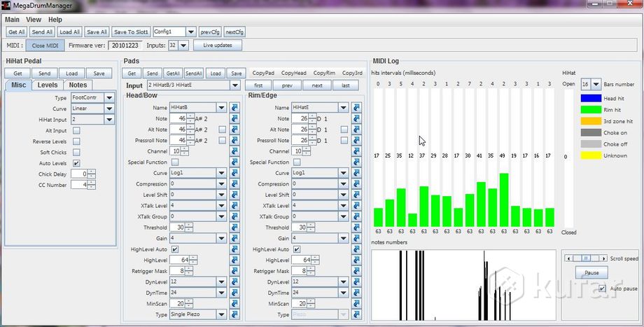This screenshot has height=327, width=644.
Task: Click the send icon beside Rim/Edge Note
Action: [356, 118]
